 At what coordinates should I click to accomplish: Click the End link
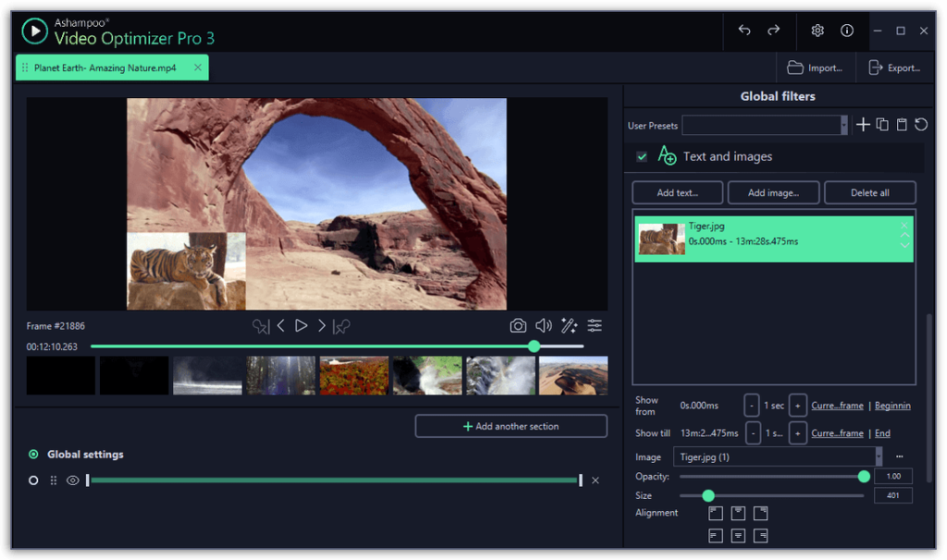[882, 433]
